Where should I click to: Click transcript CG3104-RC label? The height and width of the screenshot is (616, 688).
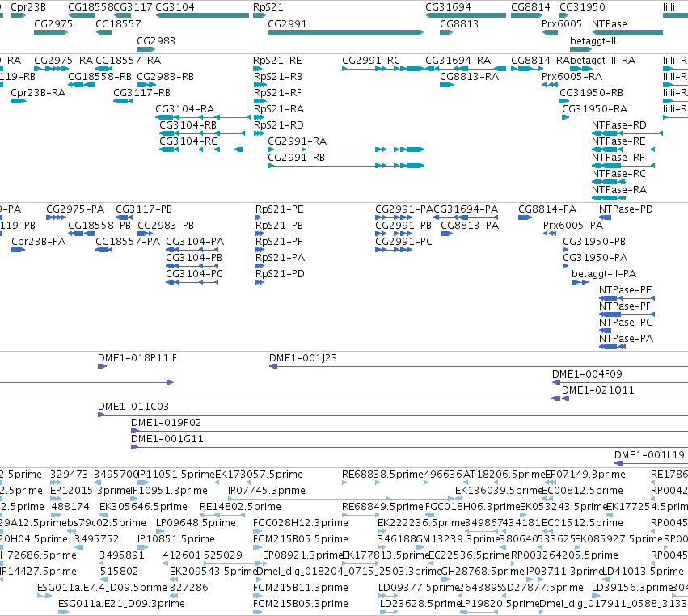188,141
